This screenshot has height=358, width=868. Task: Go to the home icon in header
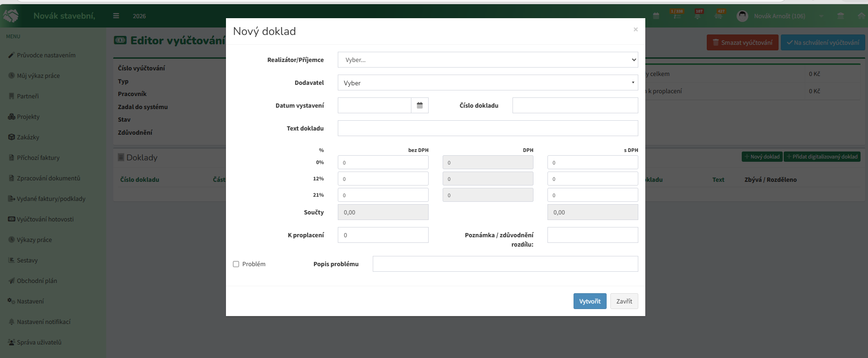tap(861, 16)
